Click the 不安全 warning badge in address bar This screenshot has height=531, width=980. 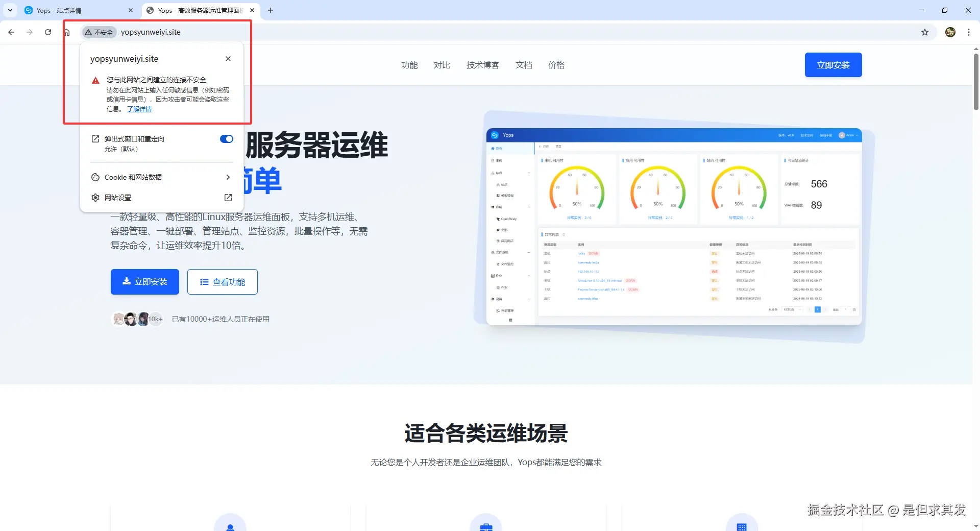pyautogui.click(x=99, y=32)
